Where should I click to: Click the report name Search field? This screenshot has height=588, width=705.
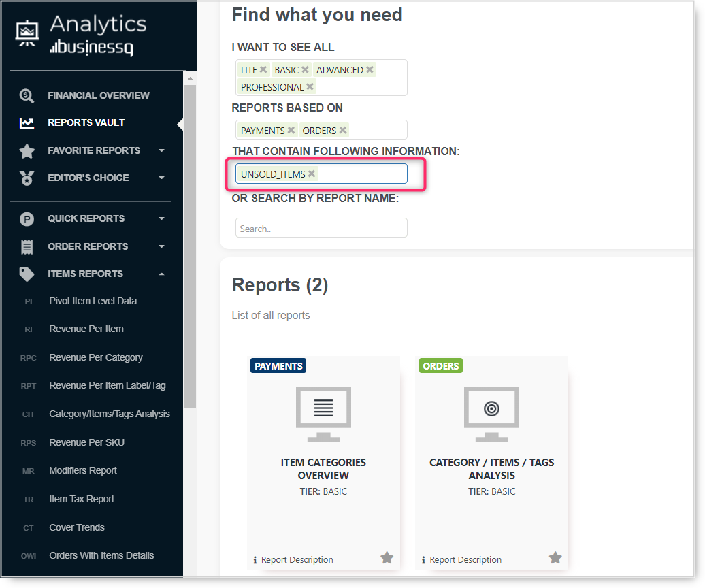click(x=321, y=228)
